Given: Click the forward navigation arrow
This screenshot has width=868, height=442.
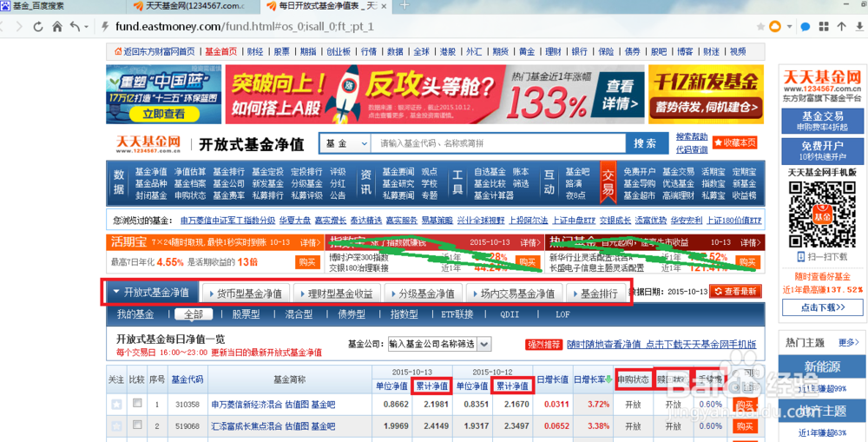Looking at the screenshot, I should [19, 27].
